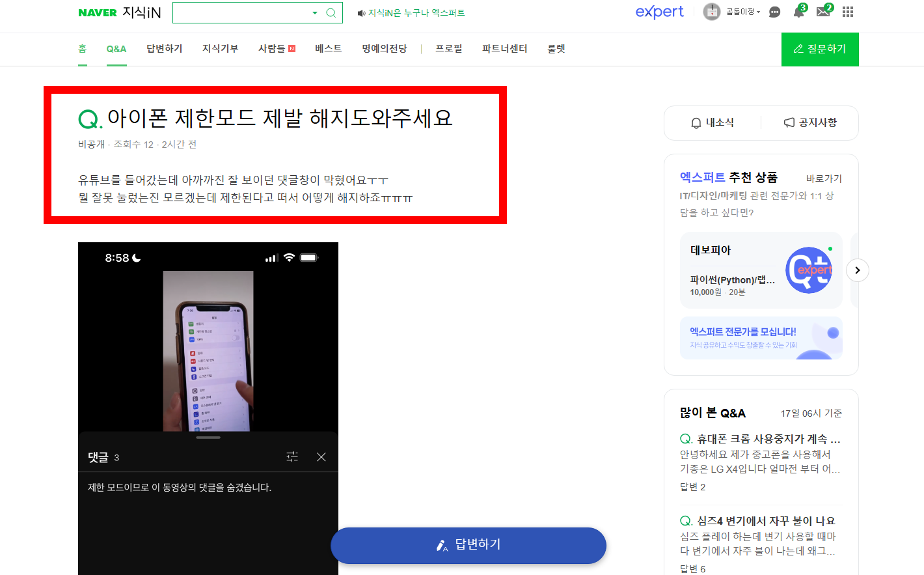
Task: Click the eXpert Q+ badge icon
Action: [809, 270]
